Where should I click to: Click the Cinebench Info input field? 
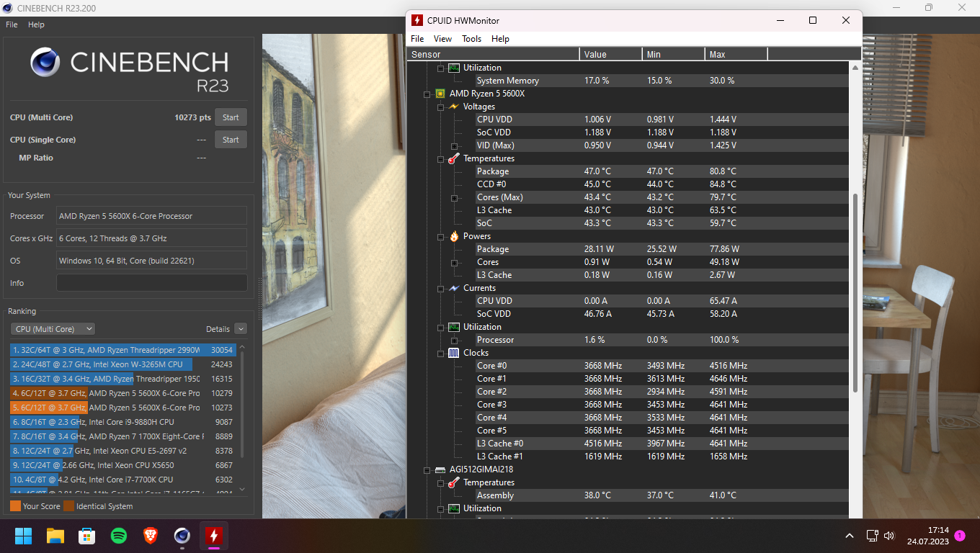coord(151,283)
